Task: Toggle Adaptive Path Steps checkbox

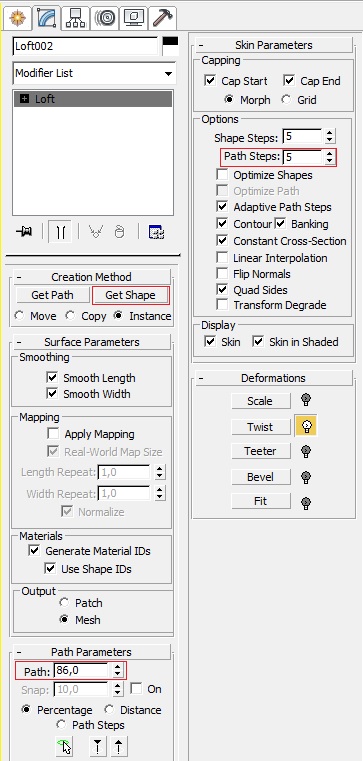Action: pos(222,206)
